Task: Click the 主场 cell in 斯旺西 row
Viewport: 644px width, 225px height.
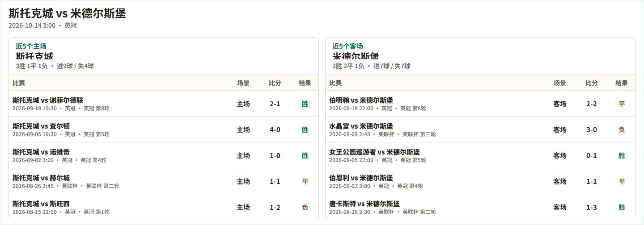Action: tap(243, 208)
